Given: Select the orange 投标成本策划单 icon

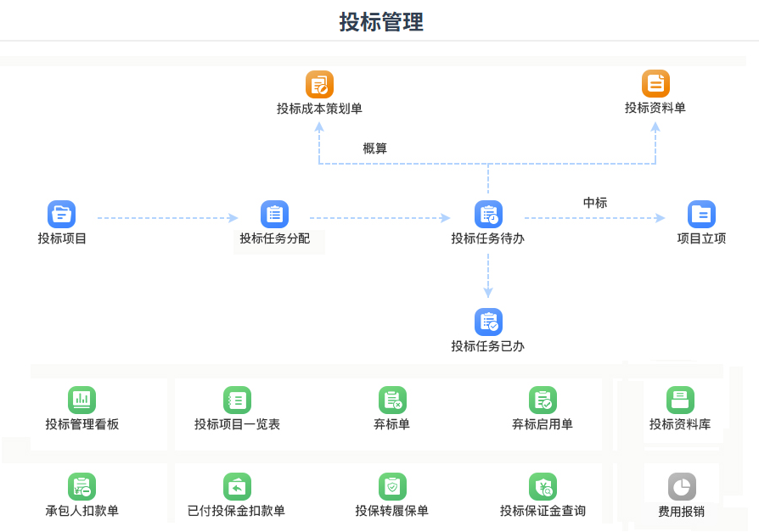Looking at the screenshot, I should [319, 84].
